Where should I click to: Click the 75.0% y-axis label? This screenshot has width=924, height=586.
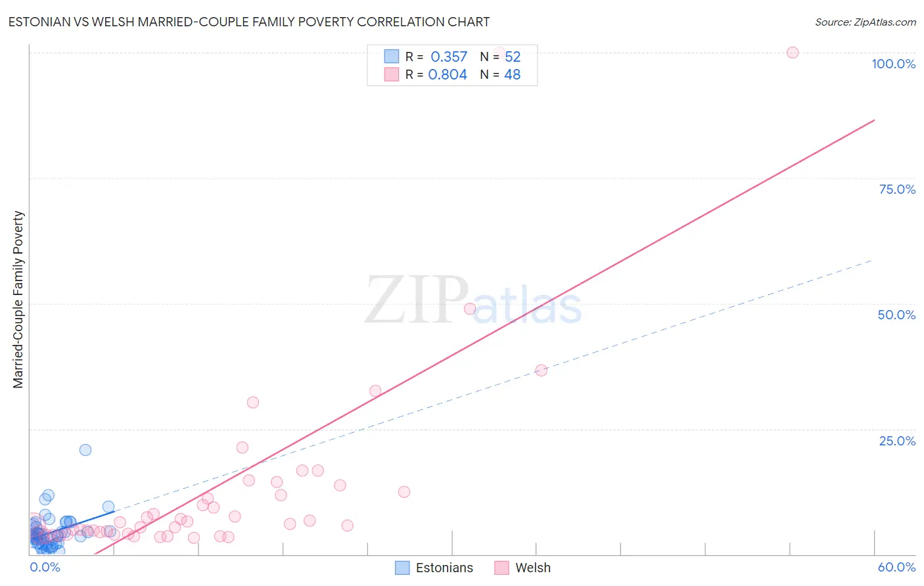tap(897, 189)
